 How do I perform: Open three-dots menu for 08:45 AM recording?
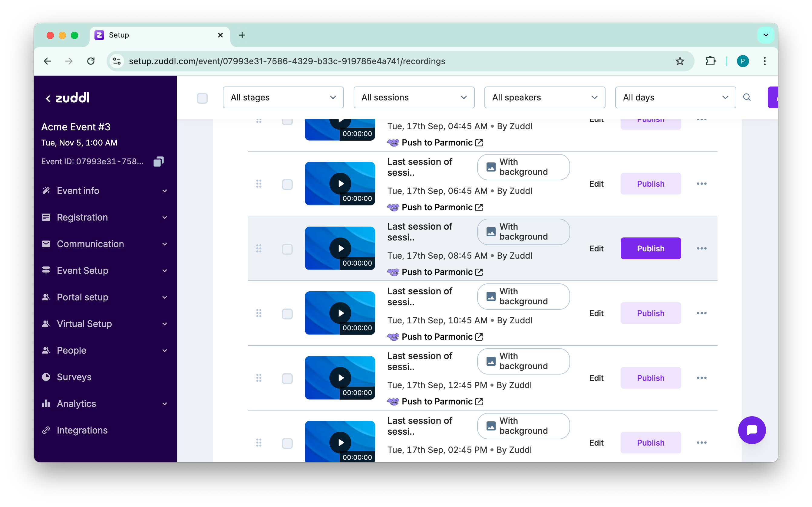[x=701, y=248]
